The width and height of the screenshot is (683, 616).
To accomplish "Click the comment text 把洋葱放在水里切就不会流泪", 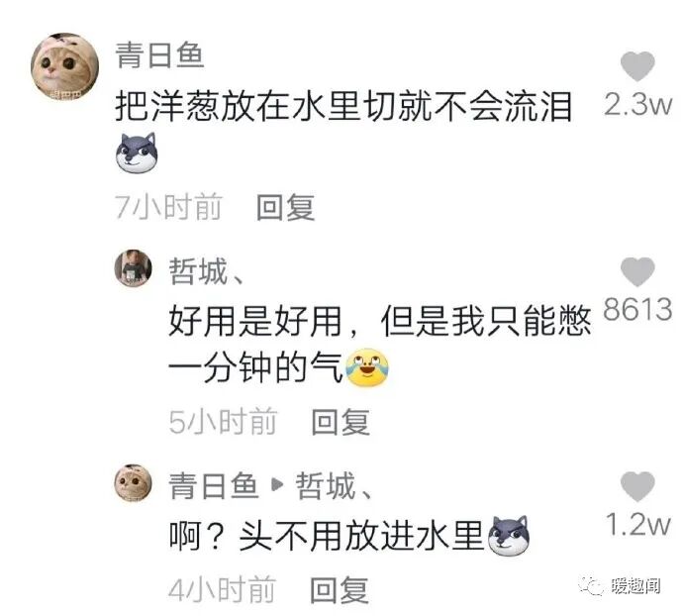I will pyautogui.click(x=343, y=106).
